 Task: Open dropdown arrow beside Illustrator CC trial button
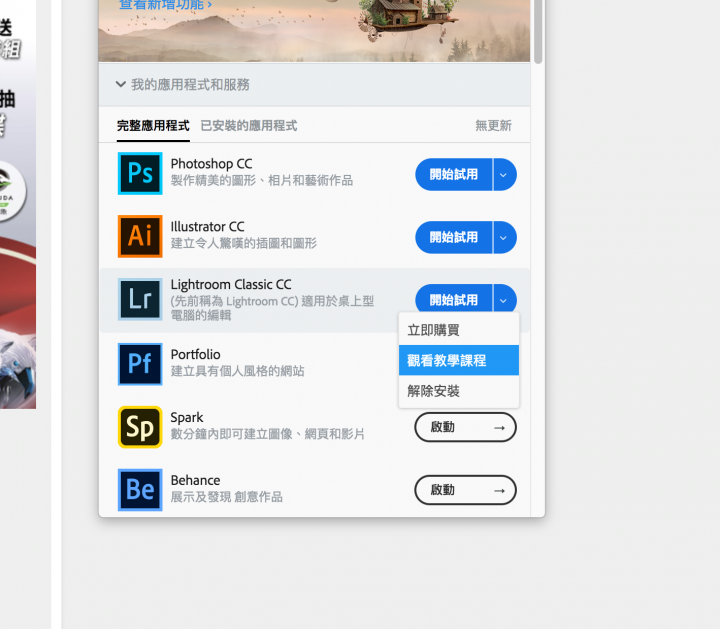504,237
